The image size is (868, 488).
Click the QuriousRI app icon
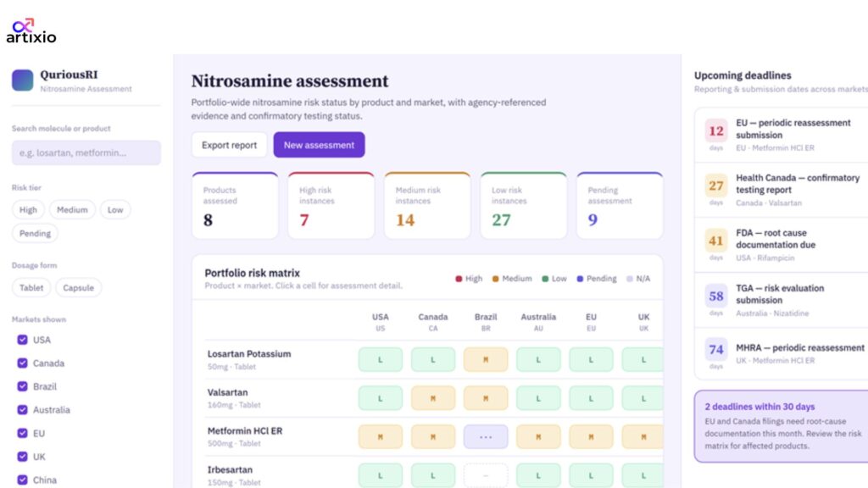(23, 80)
